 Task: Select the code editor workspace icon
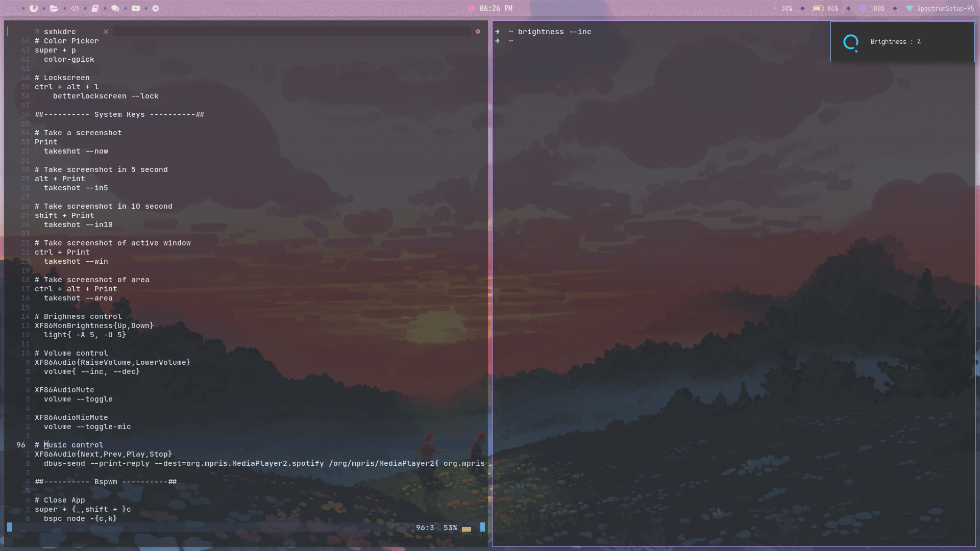tap(75, 8)
